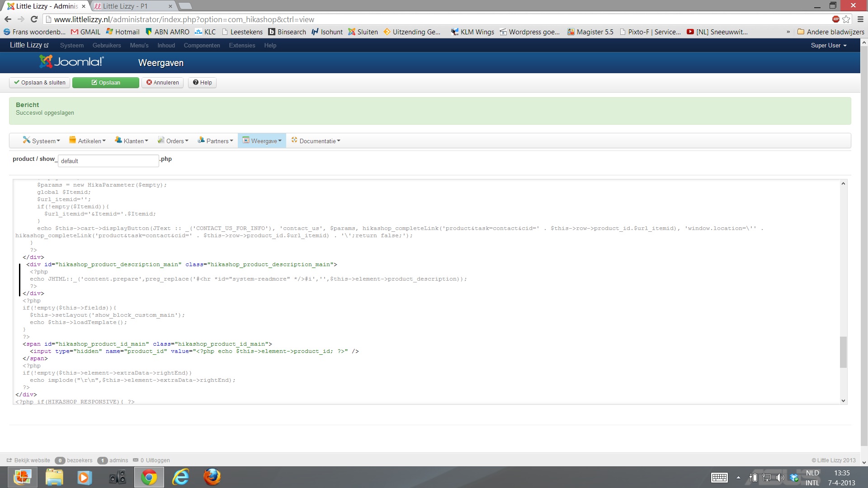Click the bookmark star icon

click(x=846, y=19)
